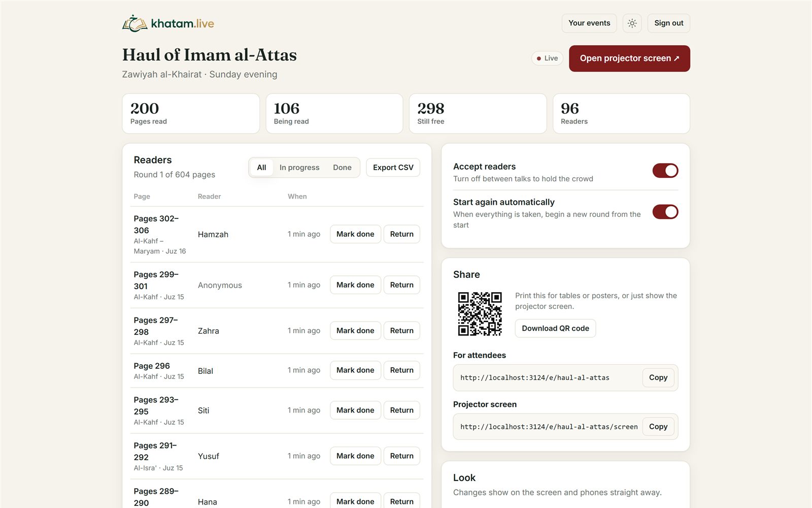
Task: Mark Hamzah's pages 302–306 as done
Action: (x=355, y=234)
